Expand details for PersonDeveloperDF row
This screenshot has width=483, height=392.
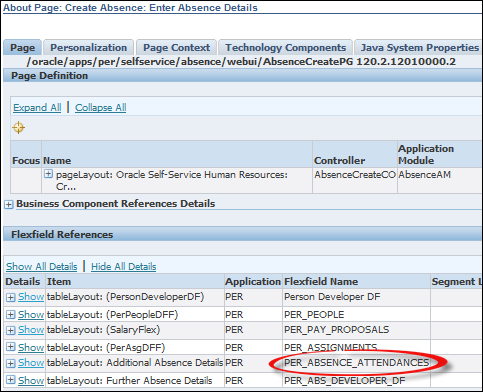point(10,297)
